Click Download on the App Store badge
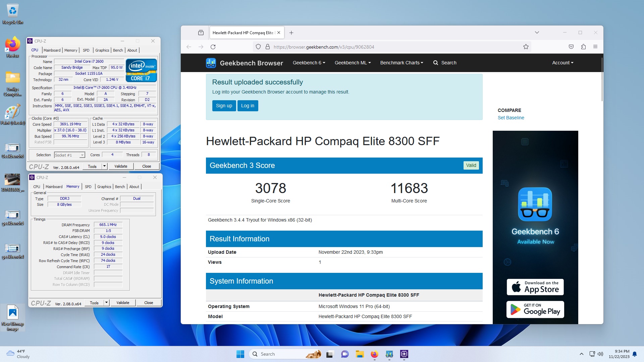Viewport: 644px width, 362px height. point(535,287)
